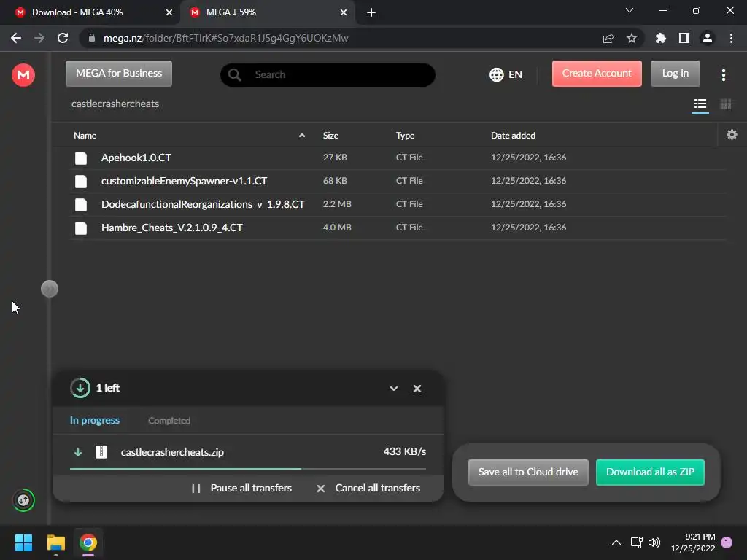The width and height of the screenshot is (747, 560).
Task: Open column settings gear icon
Action: [x=732, y=135]
